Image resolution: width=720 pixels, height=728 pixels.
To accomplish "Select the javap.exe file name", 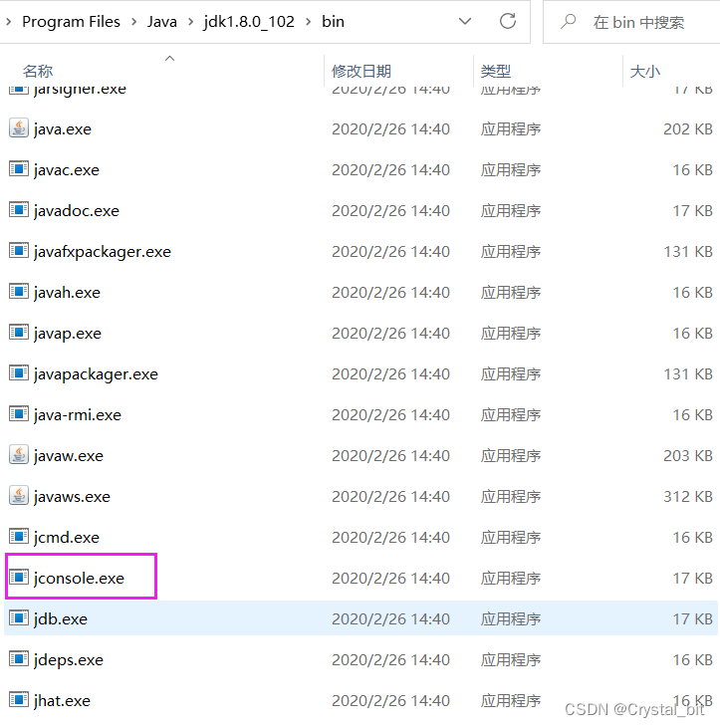I will (x=68, y=334).
